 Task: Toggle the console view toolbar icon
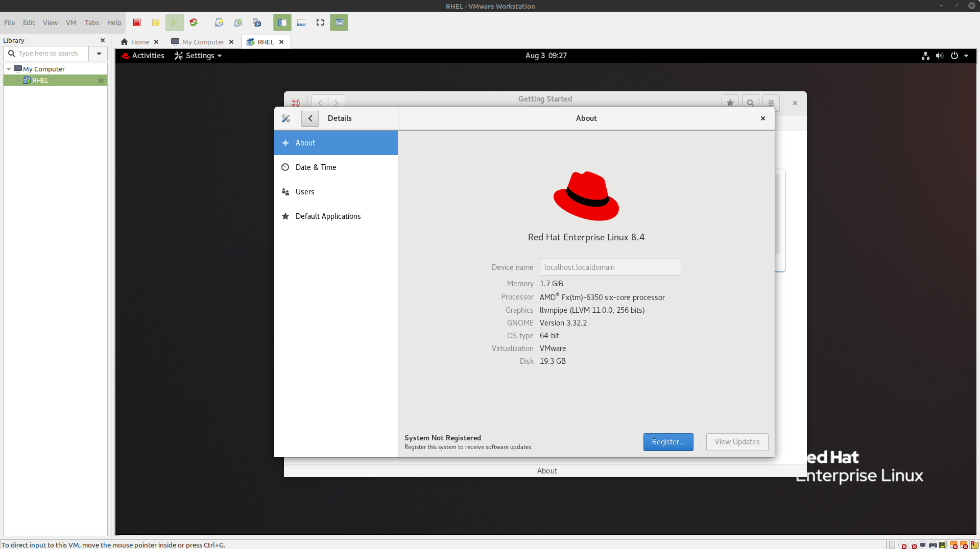[339, 22]
